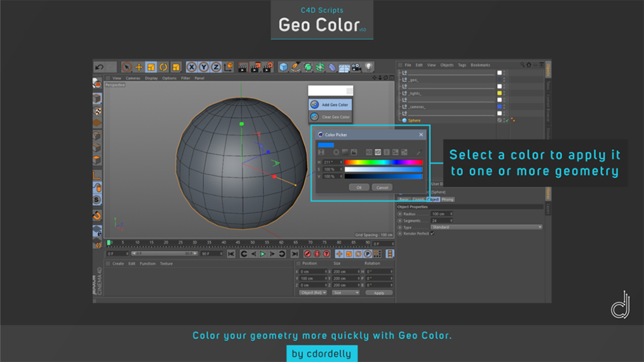
Task: Open the Spline Pen tool
Action: [296, 67]
